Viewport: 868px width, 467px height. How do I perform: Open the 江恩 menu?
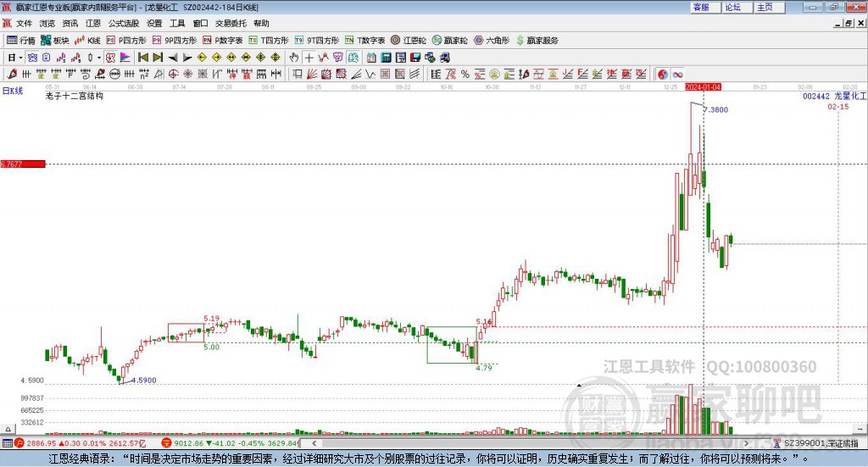pos(93,23)
